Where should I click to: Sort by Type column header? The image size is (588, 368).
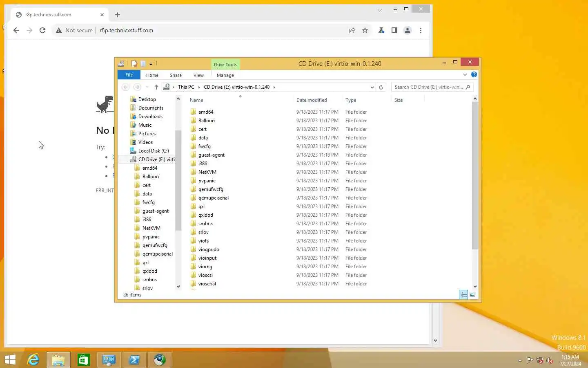[x=351, y=100]
